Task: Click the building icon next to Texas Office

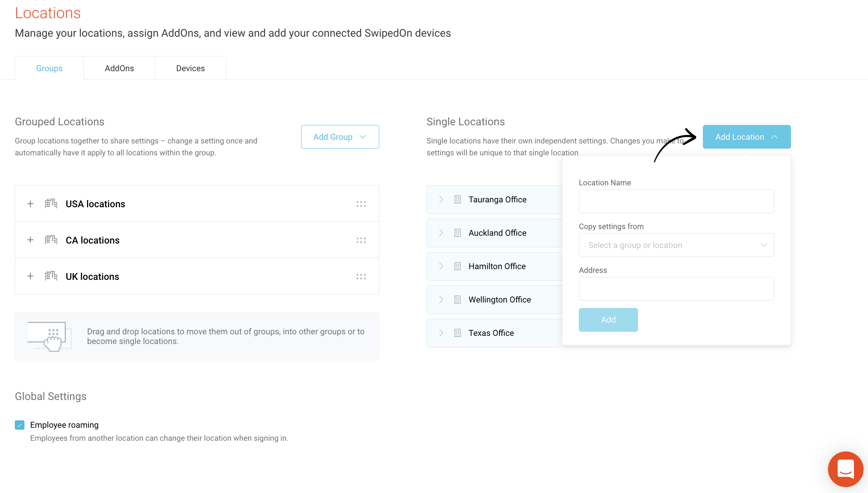Action: [457, 333]
